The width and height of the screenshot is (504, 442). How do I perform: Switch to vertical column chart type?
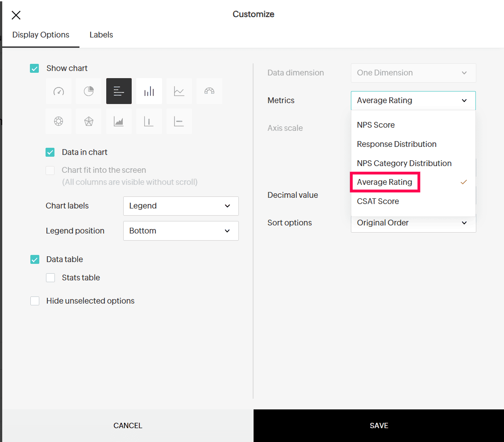tap(149, 91)
